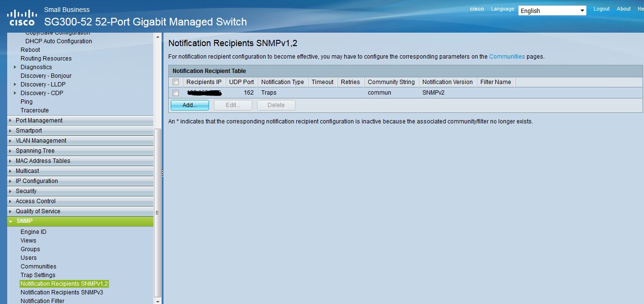This screenshot has height=304, width=644.
Task: Log out using the Logout link
Action: [601, 9]
